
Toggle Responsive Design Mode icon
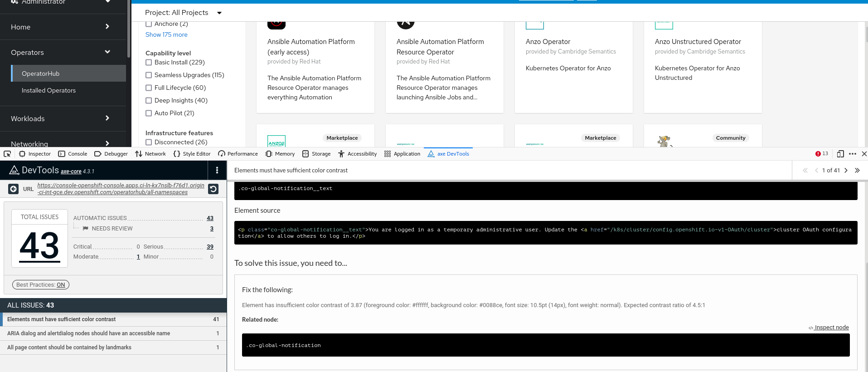click(840, 154)
